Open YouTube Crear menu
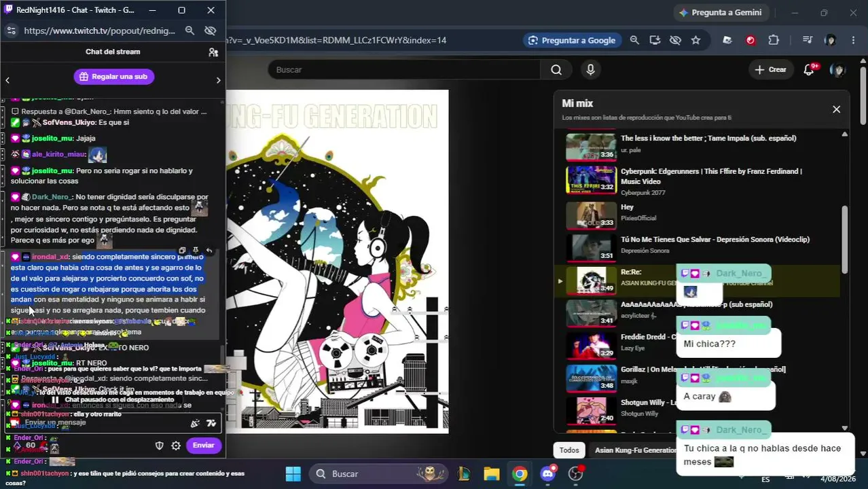This screenshot has width=868, height=489. point(770,70)
